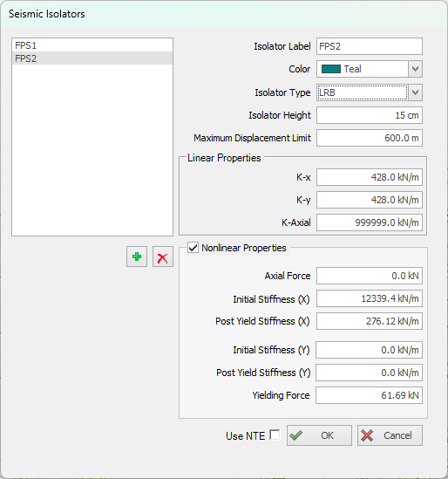Click the K-Axial value field
The image size is (448, 479).
[x=370, y=222]
